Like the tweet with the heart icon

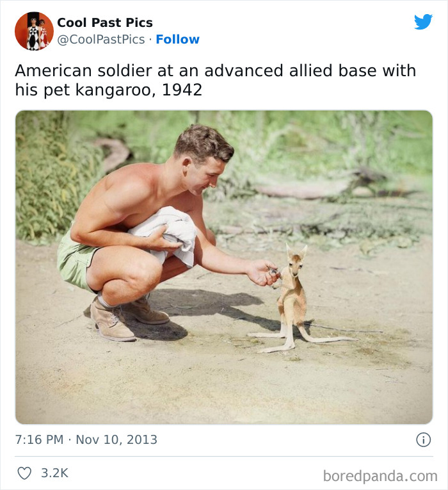coord(24,473)
